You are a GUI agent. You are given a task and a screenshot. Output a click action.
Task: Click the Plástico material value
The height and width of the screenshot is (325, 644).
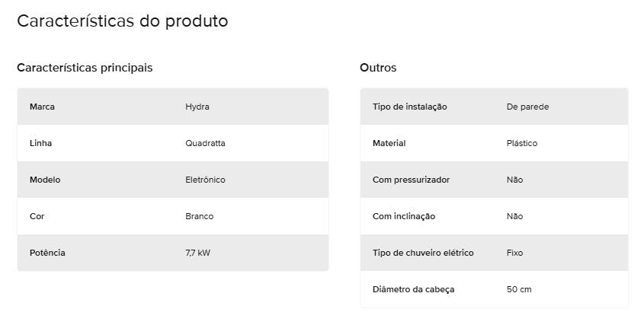pos(521,143)
